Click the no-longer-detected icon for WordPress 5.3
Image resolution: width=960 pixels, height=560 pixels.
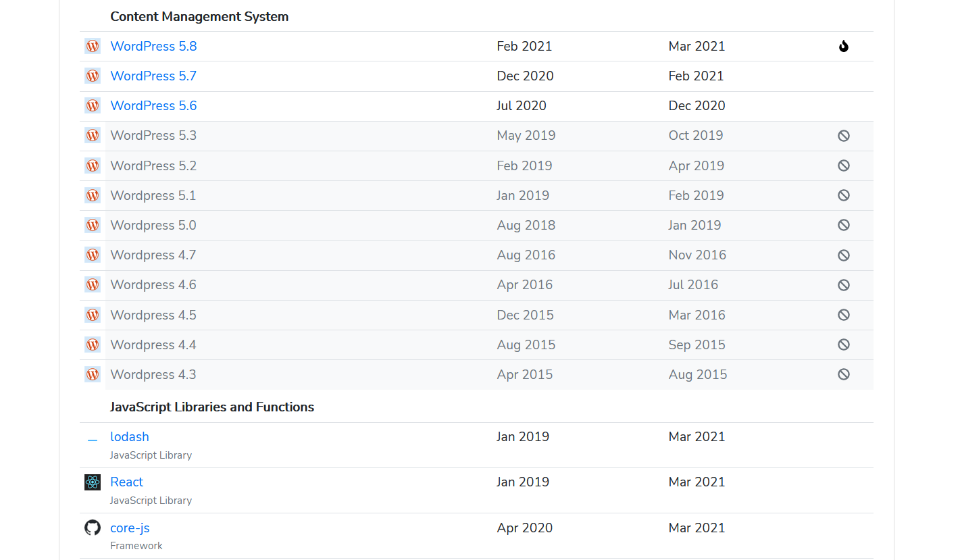(x=843, y=136)
